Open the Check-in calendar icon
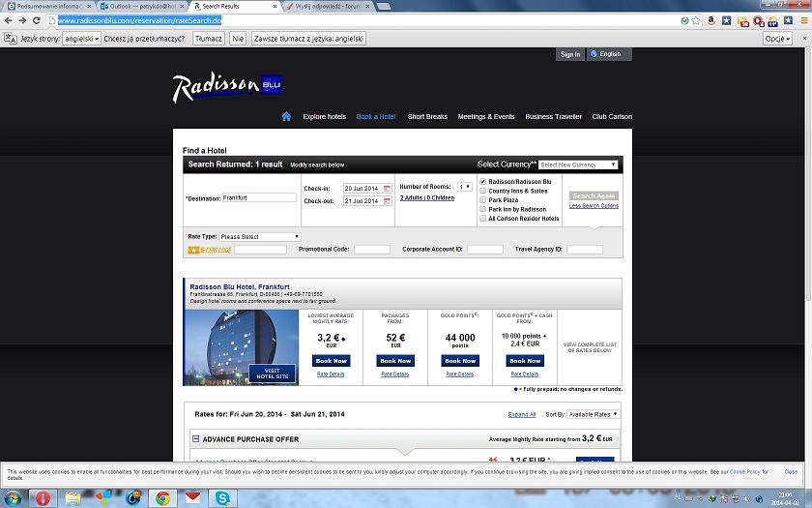 click(387, 188)
